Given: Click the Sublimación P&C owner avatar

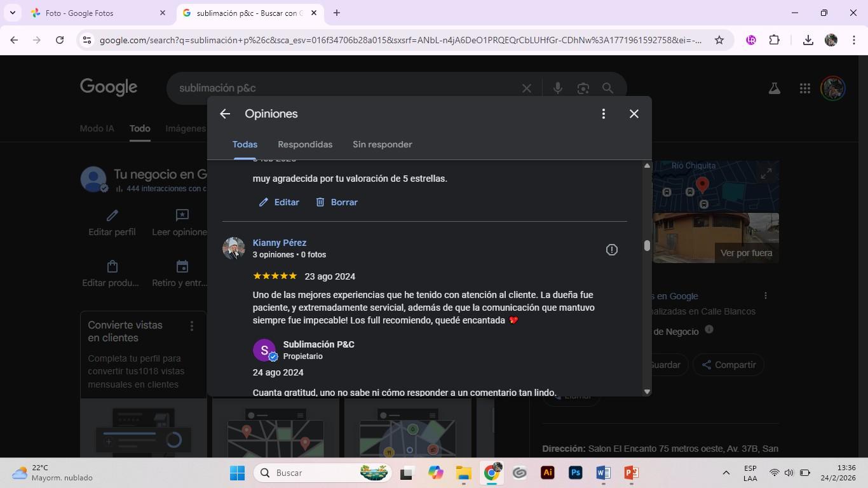Looking at the screenshot, I should 264,350.
